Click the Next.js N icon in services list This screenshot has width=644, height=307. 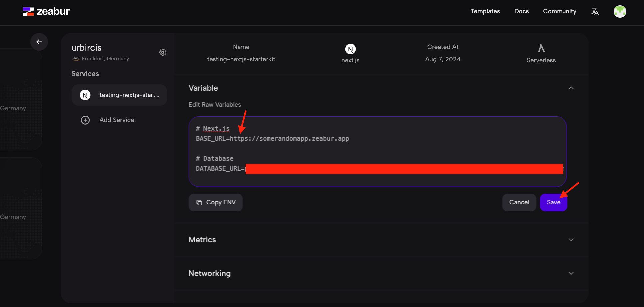pyautogui.click(x=85, y=95)
